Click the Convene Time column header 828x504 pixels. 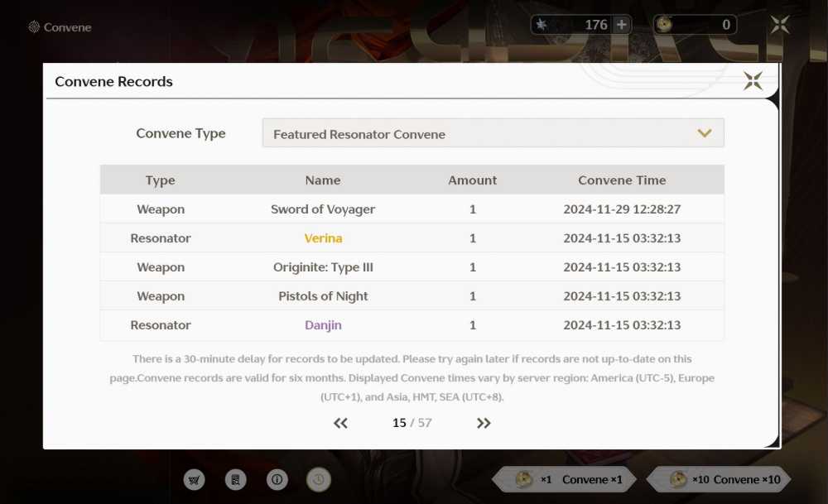pyautogui.click(x=622, y=180)
